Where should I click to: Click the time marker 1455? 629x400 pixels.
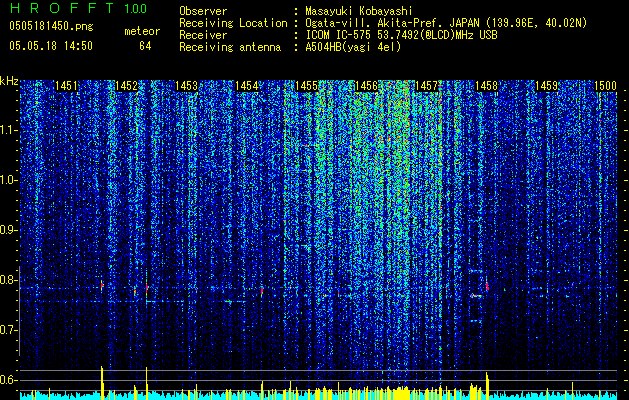[x=306, y=86]
